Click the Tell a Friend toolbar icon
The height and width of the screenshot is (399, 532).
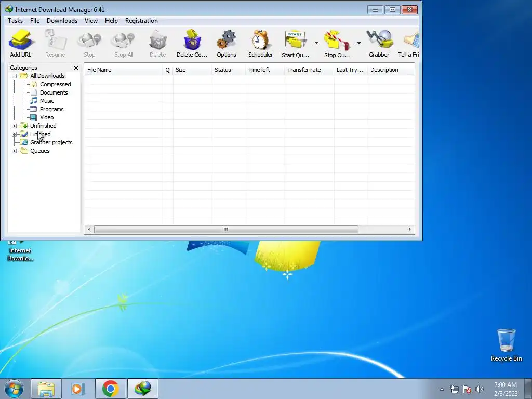(x=408, y=44)
